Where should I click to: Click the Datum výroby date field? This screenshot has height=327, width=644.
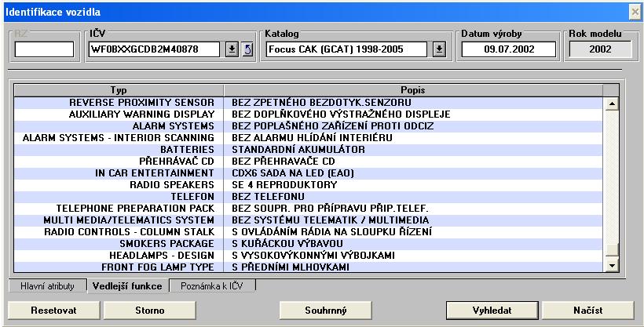(508, 49)
